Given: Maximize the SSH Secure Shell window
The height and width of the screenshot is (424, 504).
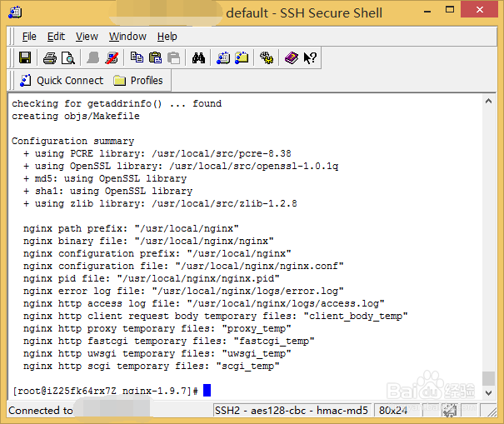Looking at the screenshot, I should click(450, 10).
